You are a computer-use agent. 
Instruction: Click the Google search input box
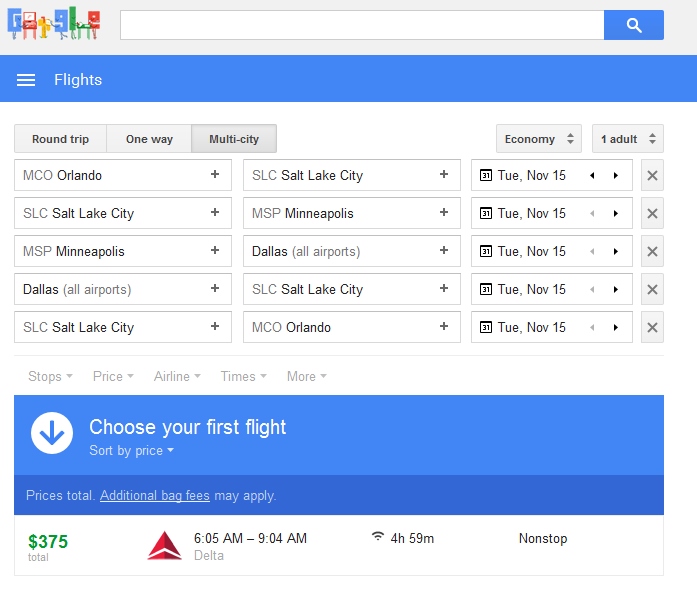(x=361, y=25)
